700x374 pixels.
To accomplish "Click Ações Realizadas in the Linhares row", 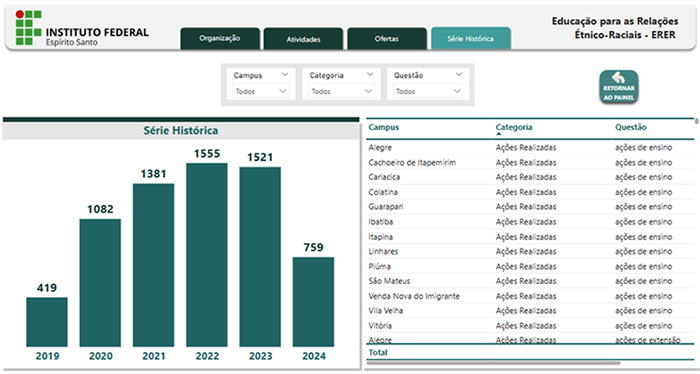I will click(x=526, y=251).
